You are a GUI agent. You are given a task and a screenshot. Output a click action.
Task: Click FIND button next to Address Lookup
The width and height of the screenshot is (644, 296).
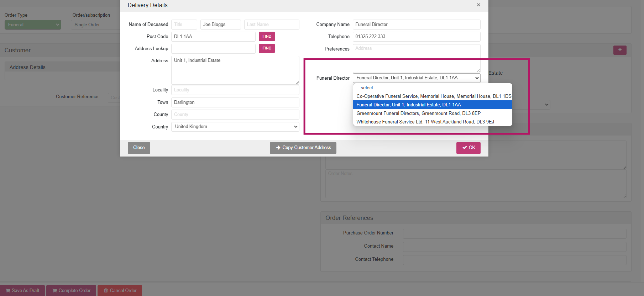(267, 48)
